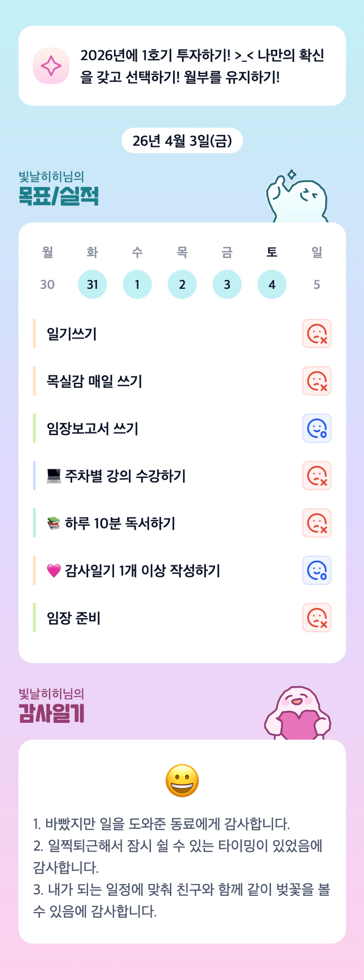
Task: Click the status icon for 주차별 강의 수강하기
Action: click(316, 476)
